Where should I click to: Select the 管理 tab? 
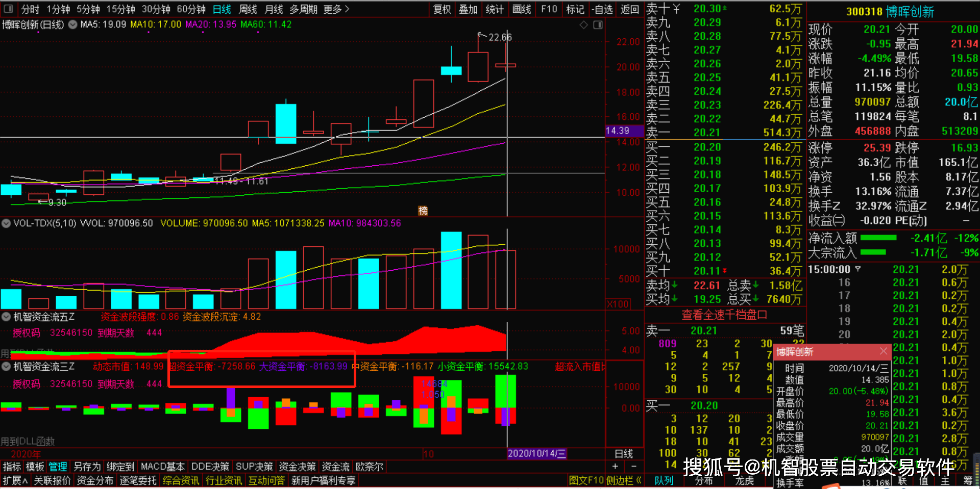(x=58, y=467)
